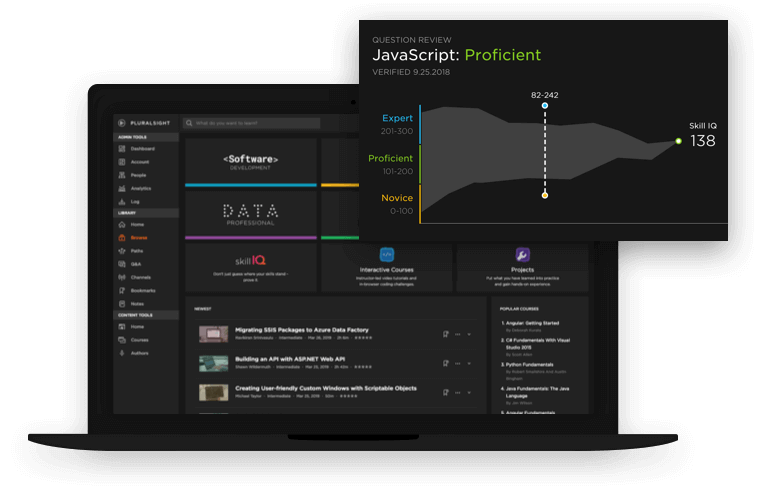Click the Projects wrench icon

pyautogui.click(x=522, y=255)
